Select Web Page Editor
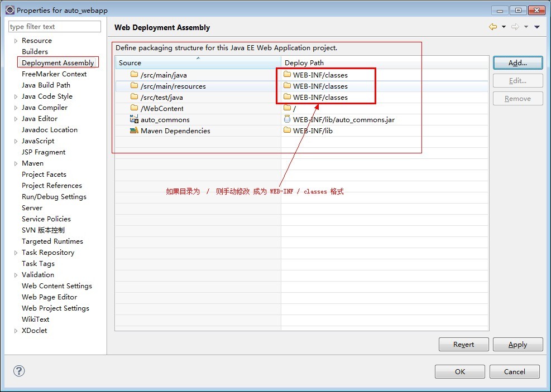 49,297
